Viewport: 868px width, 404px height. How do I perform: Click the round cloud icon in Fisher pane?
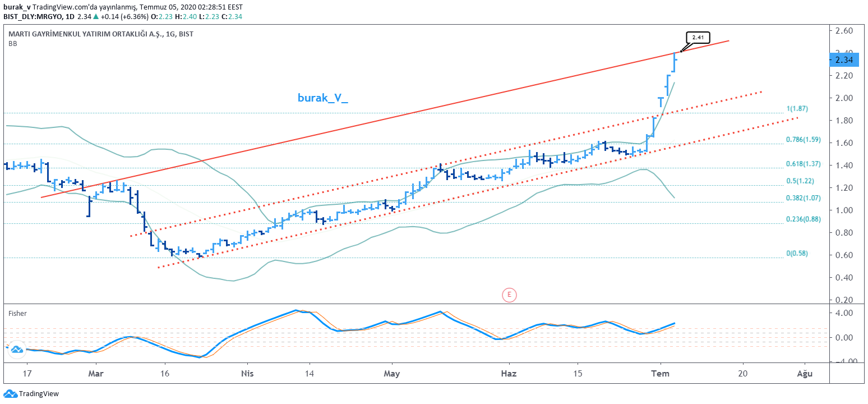pyautogui.click(x=16, y=348)
